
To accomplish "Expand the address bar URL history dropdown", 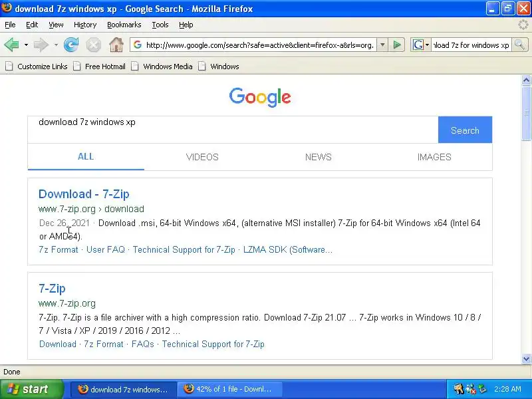I will pyautogui.click(x=382, y=45).
